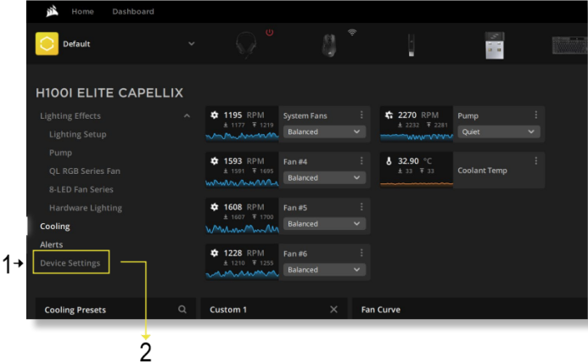Open the Home tab

(82, 12)
